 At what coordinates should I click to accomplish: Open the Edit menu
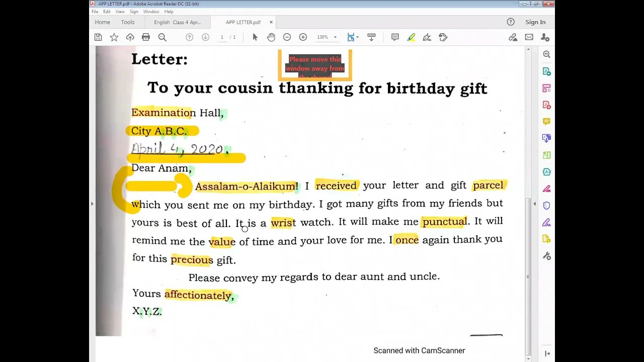[107, 12]
